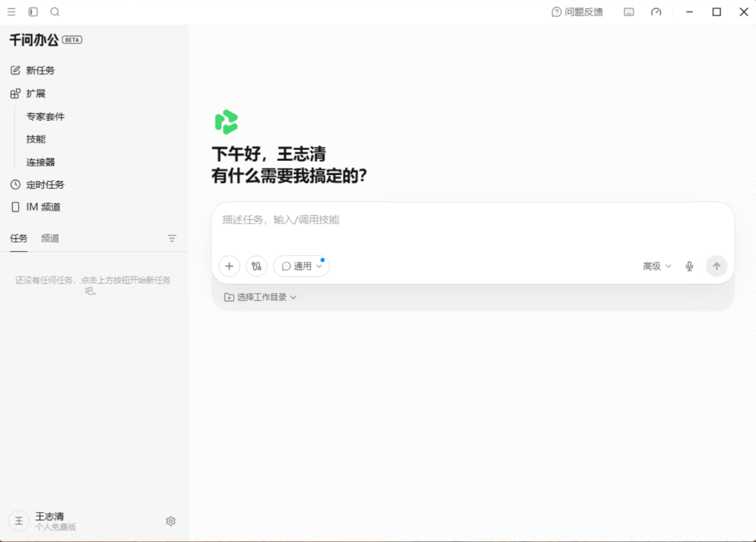
Task: Open IM 频道 channels
Action: (35, 207)
